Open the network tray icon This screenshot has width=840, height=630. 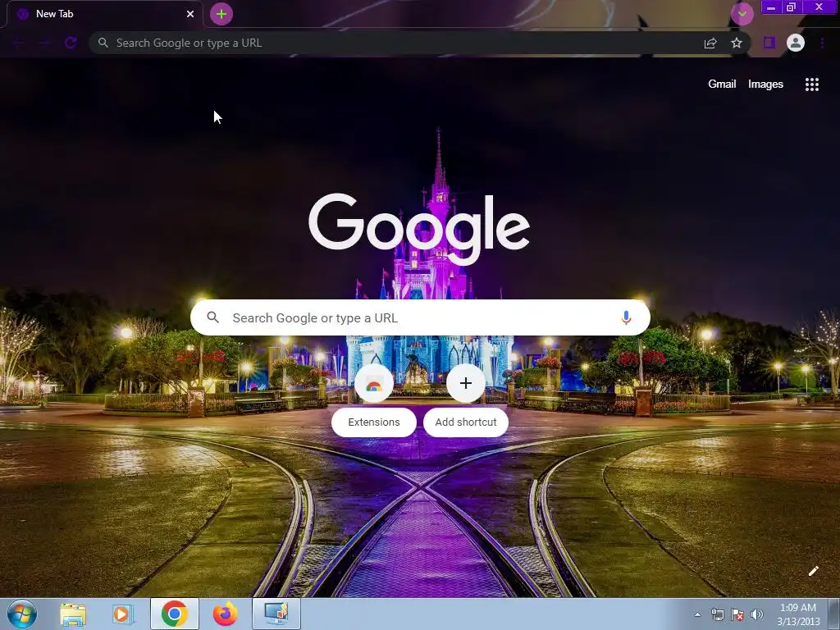pos(717,614)
